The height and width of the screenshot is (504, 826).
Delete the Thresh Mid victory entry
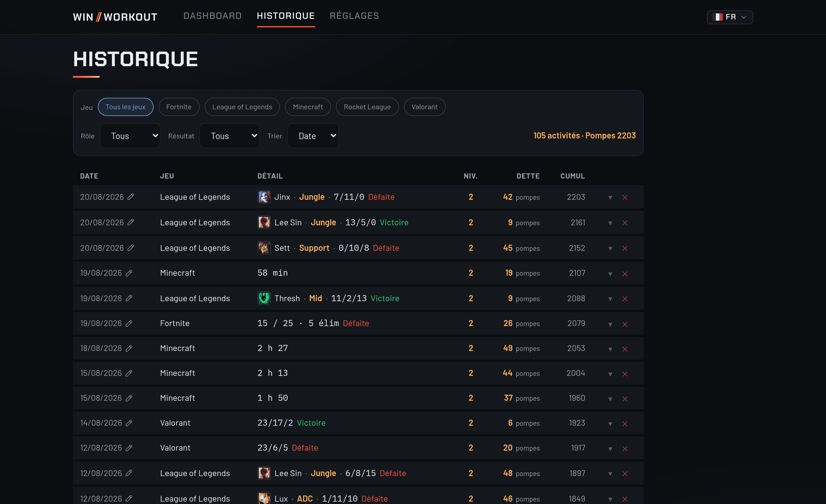(625, 298)
